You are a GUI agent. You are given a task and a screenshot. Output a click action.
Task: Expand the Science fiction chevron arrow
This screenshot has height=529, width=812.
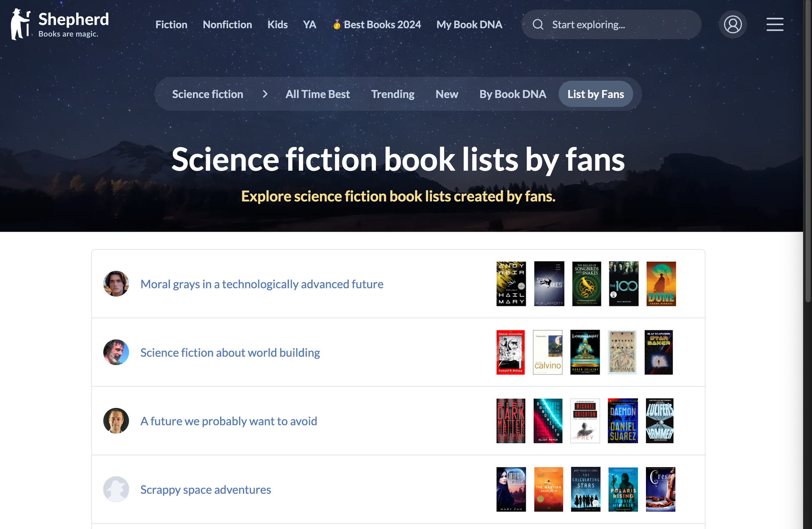tap(265, 94)
